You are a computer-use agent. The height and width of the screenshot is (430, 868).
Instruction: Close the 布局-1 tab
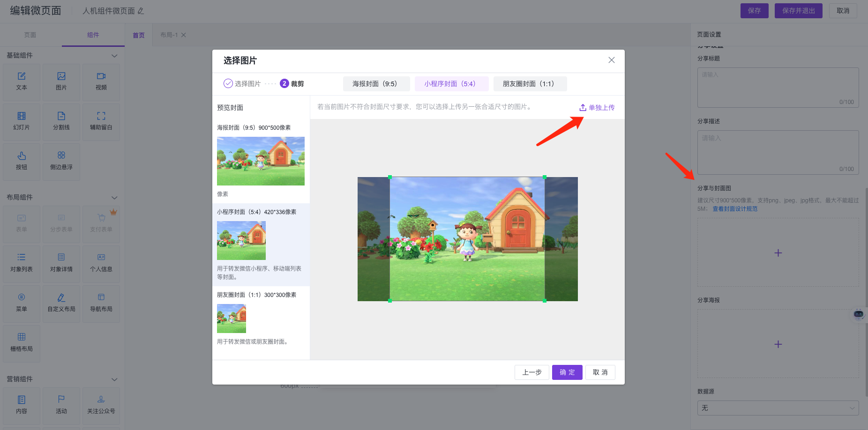184,35
